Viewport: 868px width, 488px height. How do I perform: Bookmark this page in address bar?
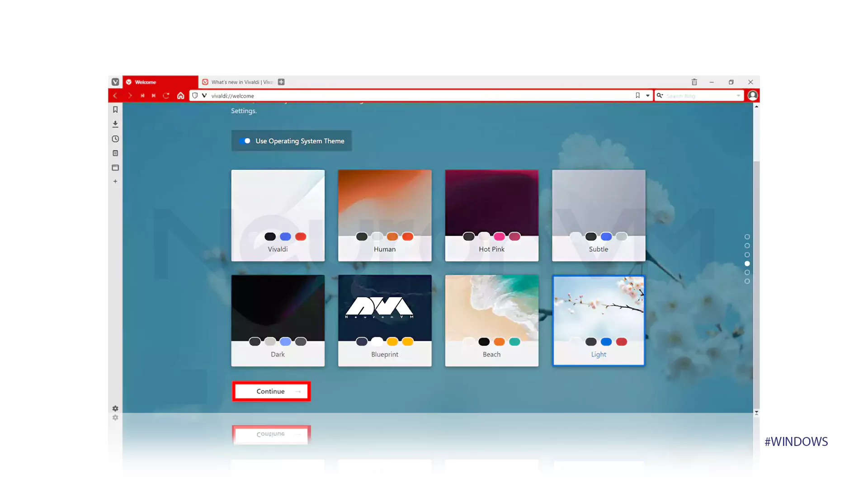(637, 95)
